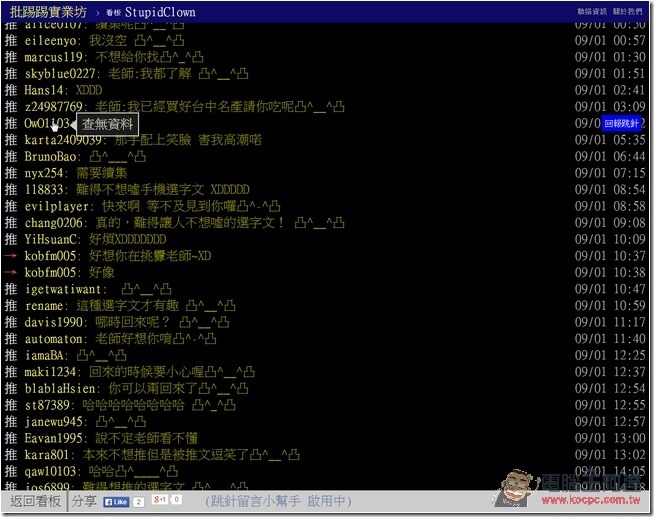Click username Hans14
654x517 pixels.
tap(43, 90)
